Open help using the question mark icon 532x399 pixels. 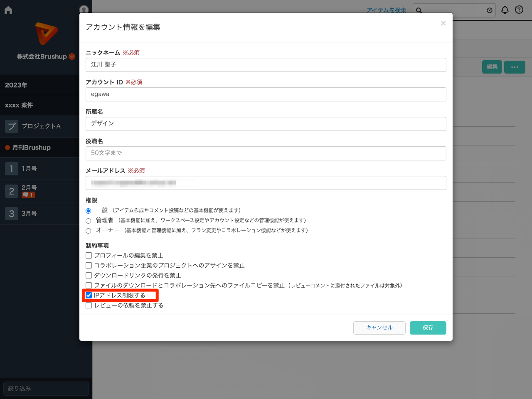tap(519, 9)
